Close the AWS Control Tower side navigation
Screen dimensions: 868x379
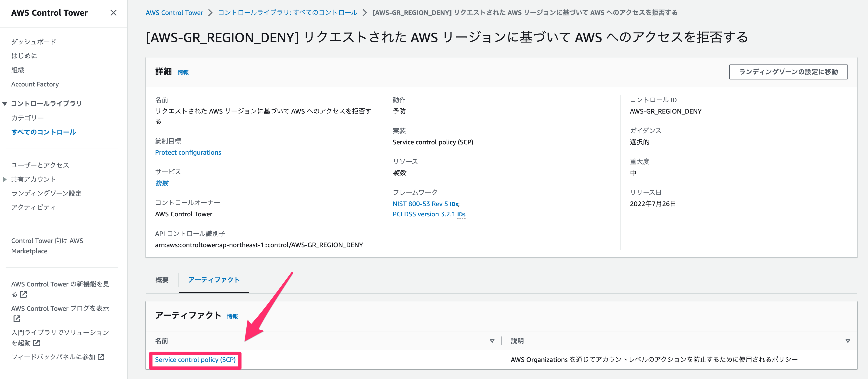tap(114, 13)
